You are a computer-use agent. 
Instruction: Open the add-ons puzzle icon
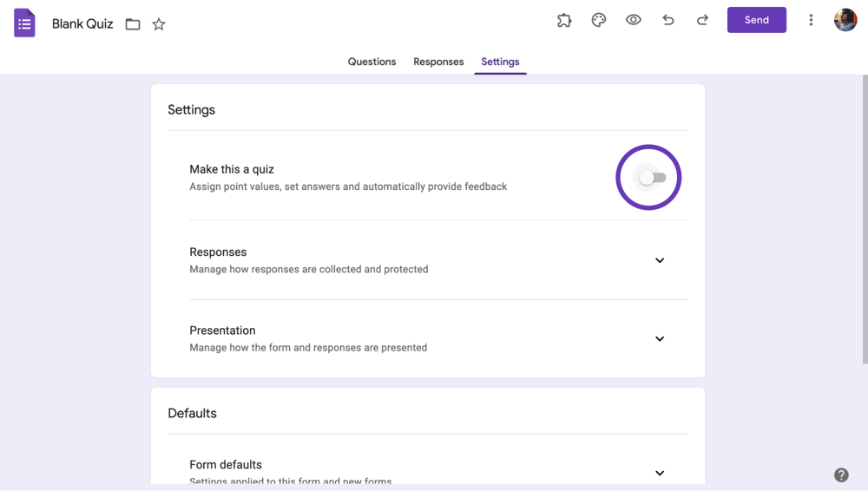[x=564, y=20]
